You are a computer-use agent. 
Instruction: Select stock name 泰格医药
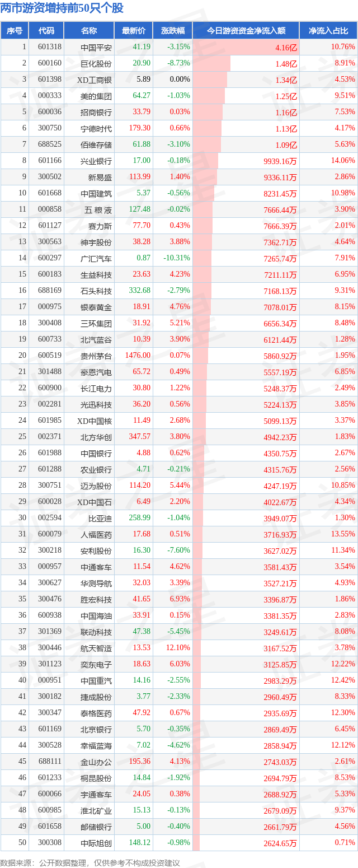(96, 713)
